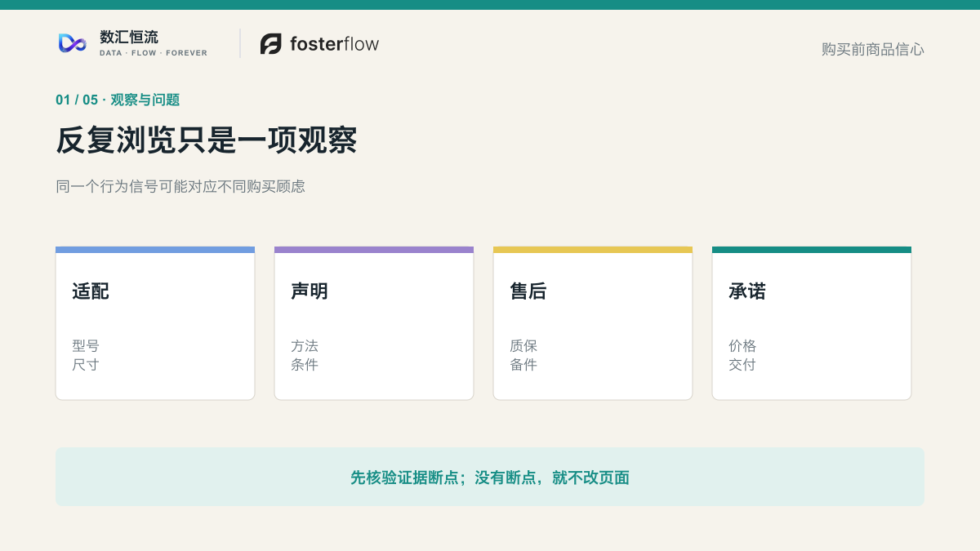Viewport: 980px width, 551px height.
Task: Click the title 反复浏览只是一项观察
Action: (x=207, y=140)
